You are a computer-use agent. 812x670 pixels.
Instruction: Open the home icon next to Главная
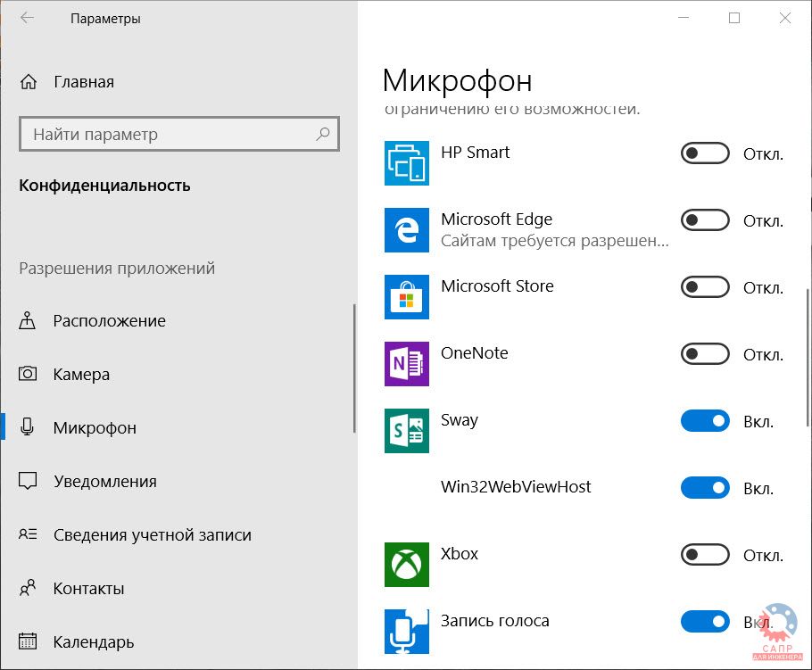pyautogui.click(x=29, y=82)
